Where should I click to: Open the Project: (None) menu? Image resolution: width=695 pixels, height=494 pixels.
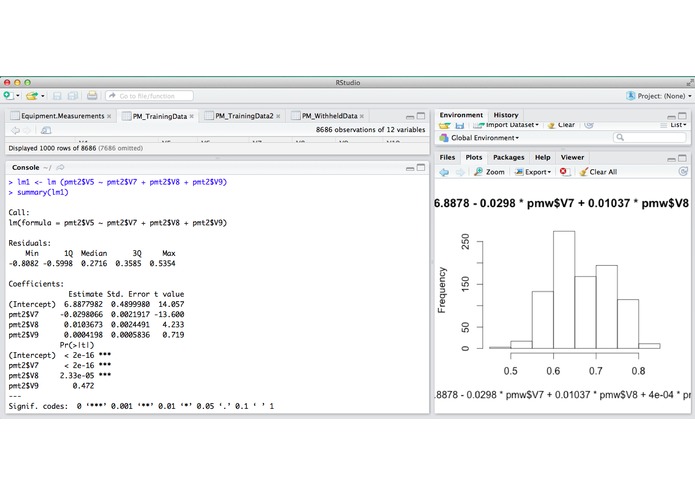click(x=659, y=96)
